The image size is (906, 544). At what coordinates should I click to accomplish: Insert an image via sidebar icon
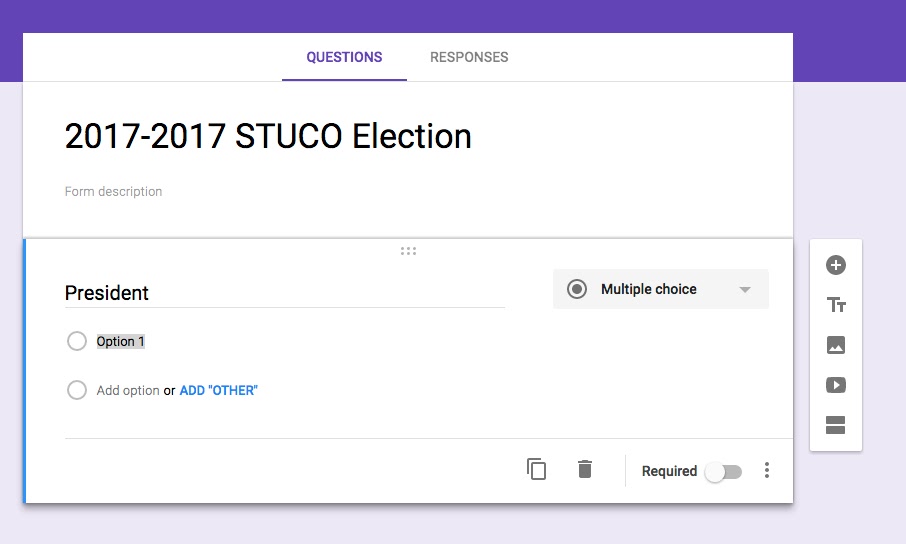tap(836, 345)
